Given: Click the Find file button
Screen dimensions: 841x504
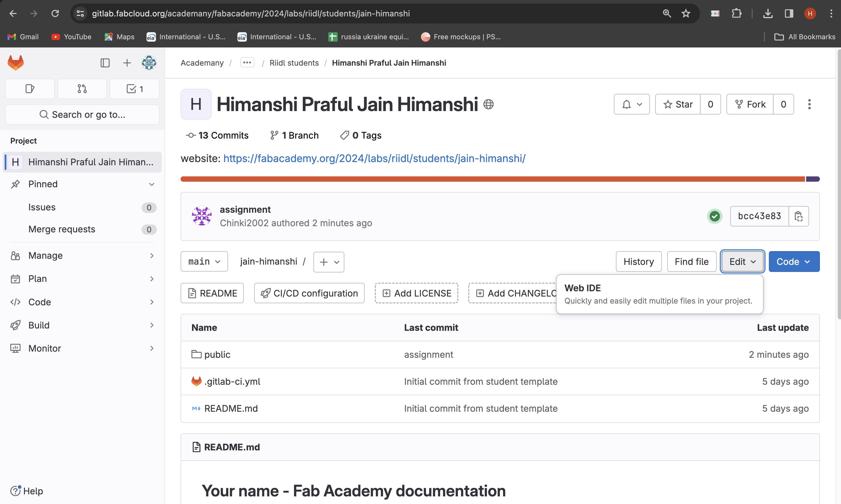Looking at the screenshot, I should click(x=692, y=261).
